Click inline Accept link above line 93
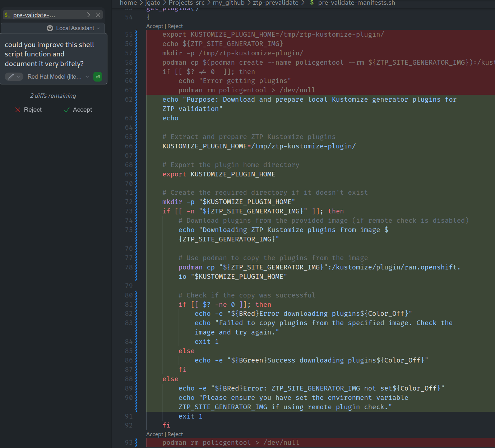495x448 pixels. pyautogui.click(x=154, y=434)
